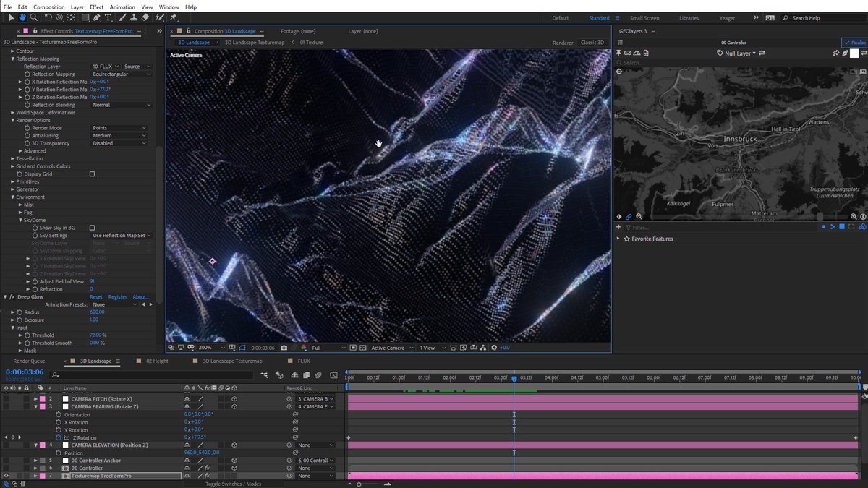This screenshot has height=488, width=868.
Task: Toggle the Show Sky in BG checkbox
Action: (x=92, y=228)
